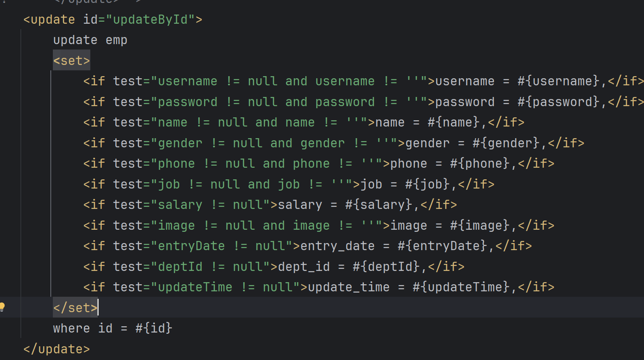Screen dimensions: 644x360
Task: Click the phone test condition string
Action: [266, 164]
